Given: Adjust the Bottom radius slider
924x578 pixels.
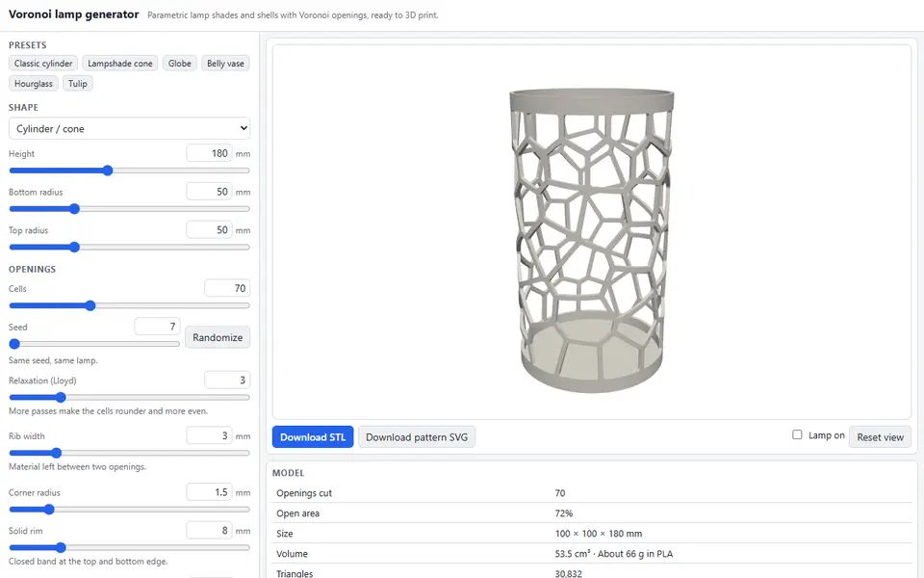Looking at the screenshot, I should click(x=129, y=209).
